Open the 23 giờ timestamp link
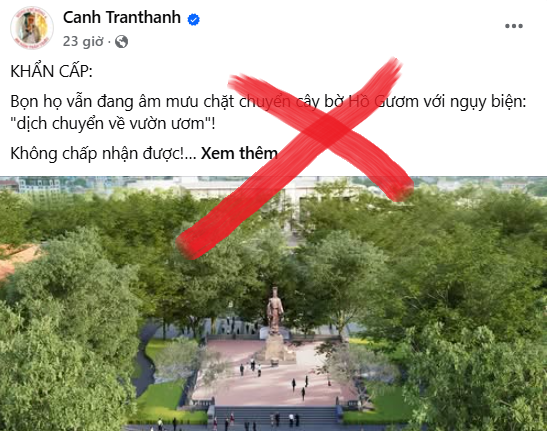This screenshot has width=547, height=431. (x=83, y=42)
